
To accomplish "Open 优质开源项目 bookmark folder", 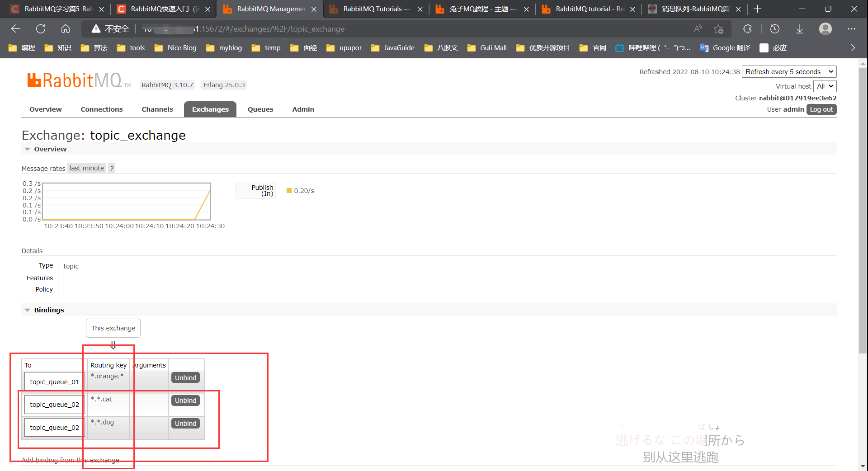I will click(543, 48).
